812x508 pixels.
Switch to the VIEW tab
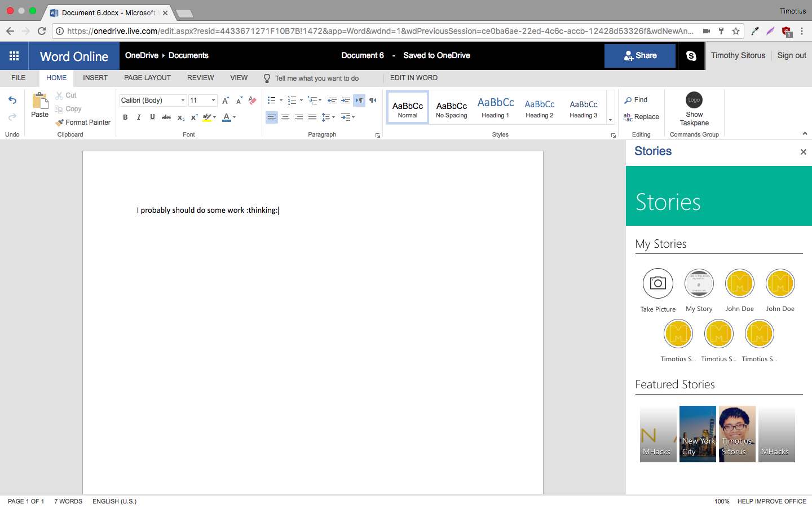point(239,78)
